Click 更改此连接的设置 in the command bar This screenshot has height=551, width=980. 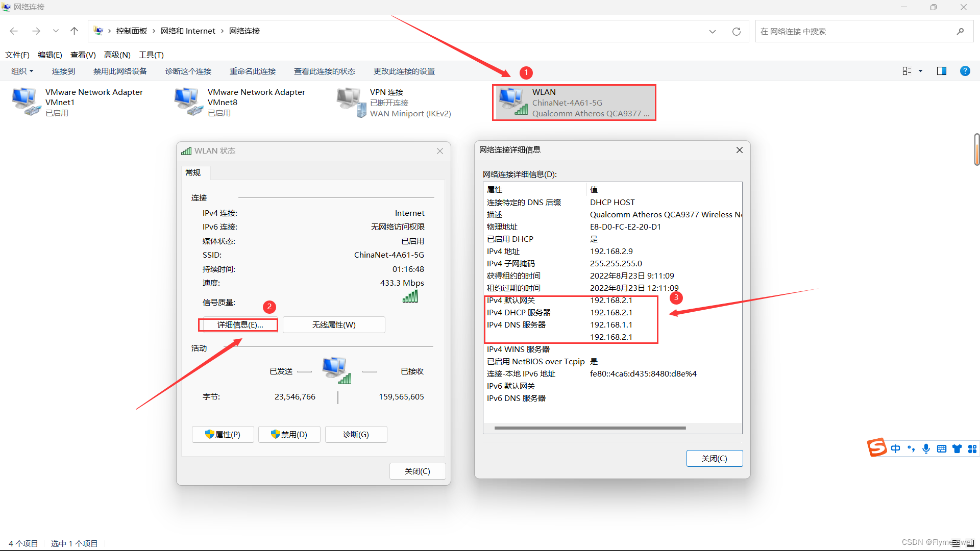point(404,71)
